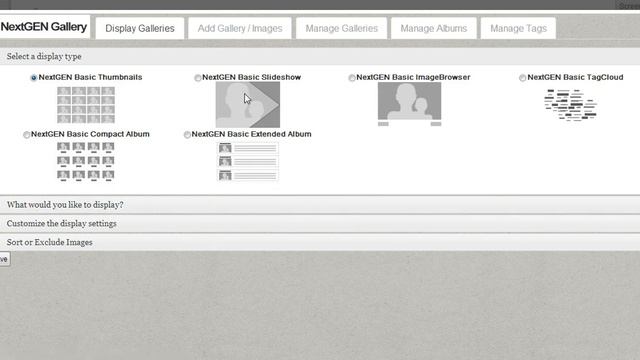This screenshot has width=640, height=360.
Task: Select NextGEN Basic Slideshow radio button
Action: coord(198,78)
